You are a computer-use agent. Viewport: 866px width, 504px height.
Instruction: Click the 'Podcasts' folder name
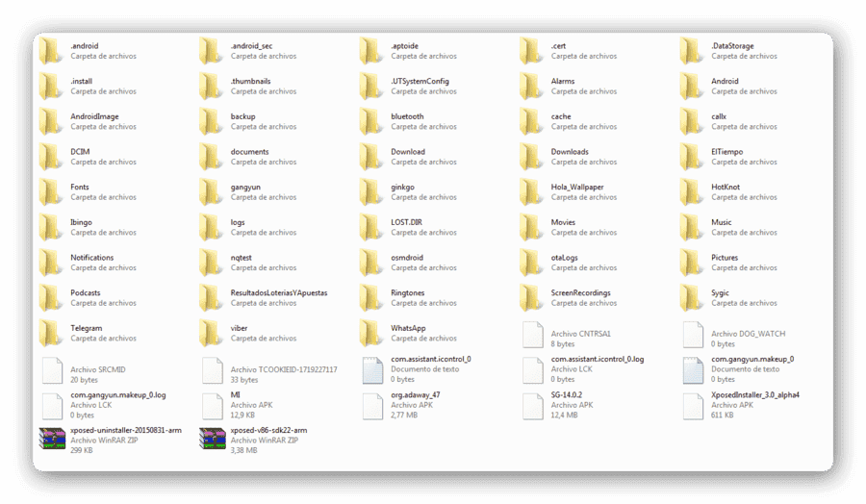click(85, 293)
